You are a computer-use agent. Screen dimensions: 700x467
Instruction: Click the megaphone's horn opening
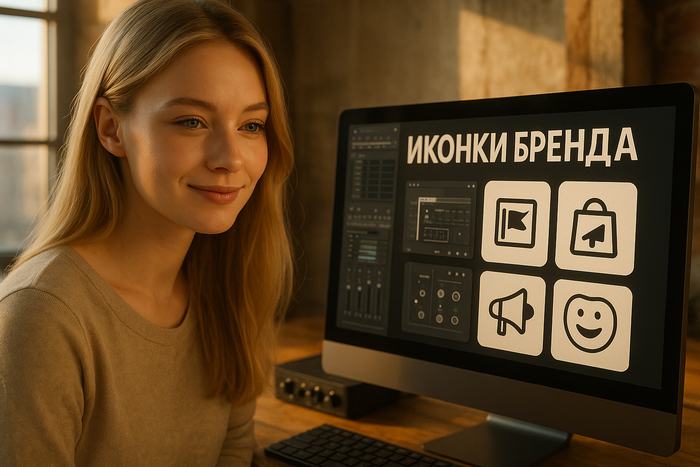coord(526,312)
